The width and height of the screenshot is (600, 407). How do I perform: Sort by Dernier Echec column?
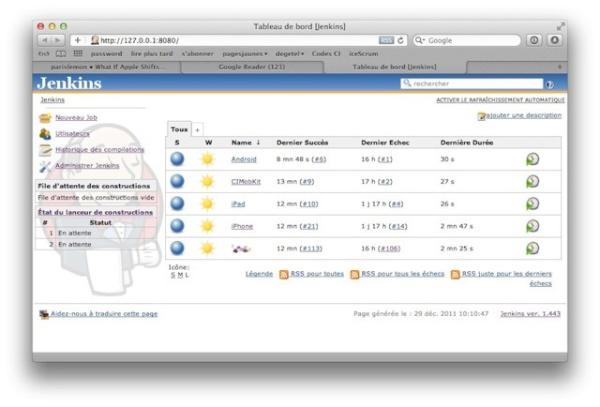pyautogui.click(x=385, y=143)
